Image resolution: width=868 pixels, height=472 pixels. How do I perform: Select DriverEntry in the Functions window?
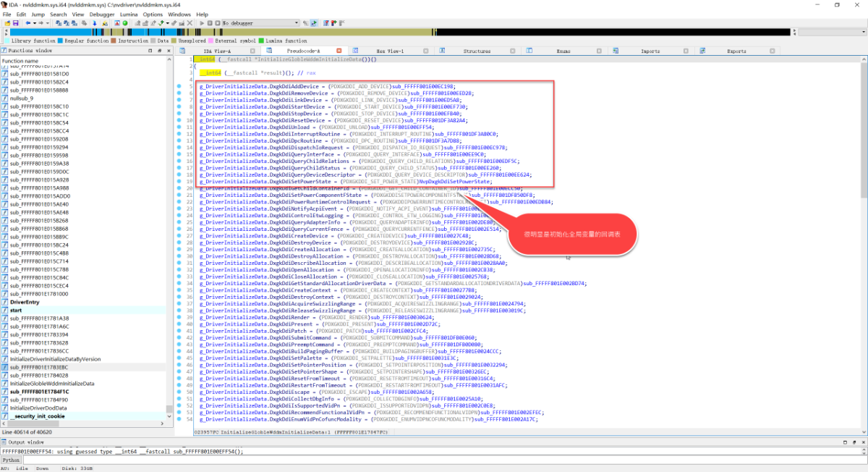[x=24, y=302]
